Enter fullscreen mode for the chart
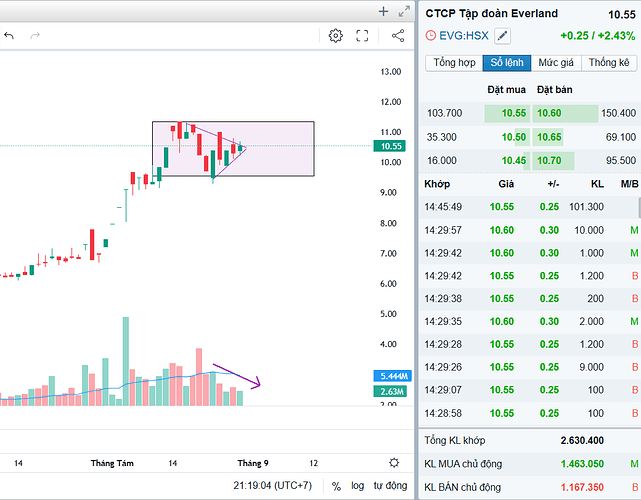This screenshot has width=641, height=500. click(x=363, y=36)
